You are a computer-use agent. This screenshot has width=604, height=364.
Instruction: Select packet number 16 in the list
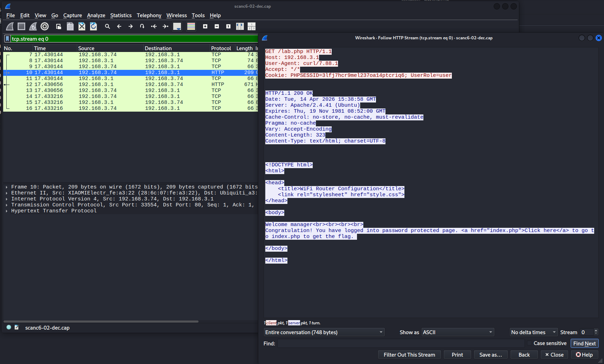(130, 108)
